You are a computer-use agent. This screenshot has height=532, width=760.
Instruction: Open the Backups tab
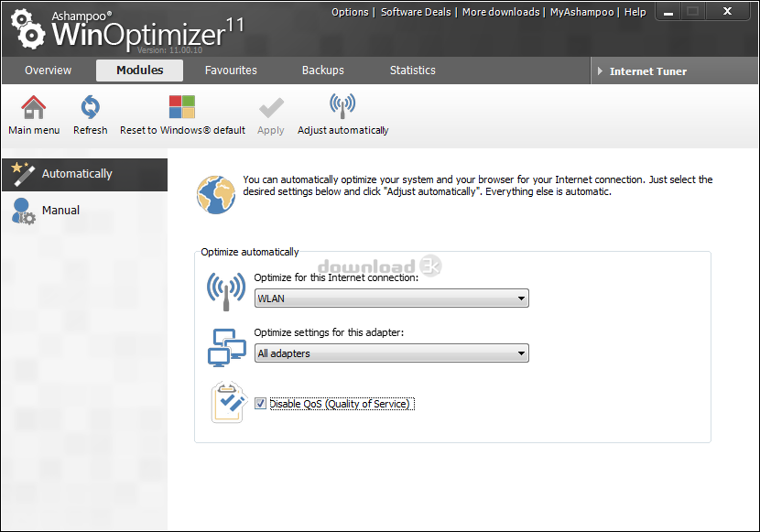tap(323, 71)
